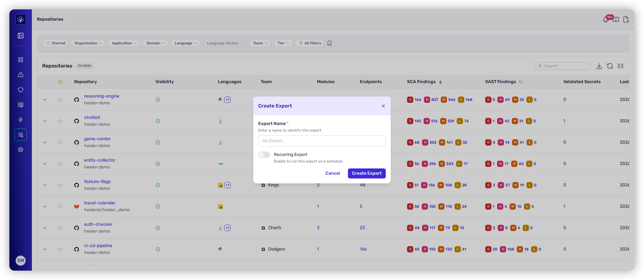Close the Create Export dialog
The height and width of the screenshot is (280, 644).
pos(383,106)
